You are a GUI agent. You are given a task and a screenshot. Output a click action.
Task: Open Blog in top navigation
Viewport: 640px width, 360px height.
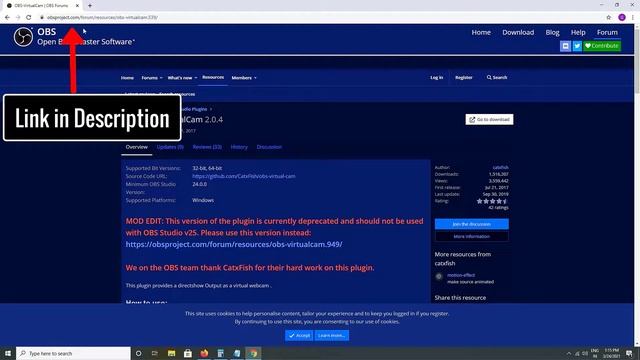(x=552, y=32)
